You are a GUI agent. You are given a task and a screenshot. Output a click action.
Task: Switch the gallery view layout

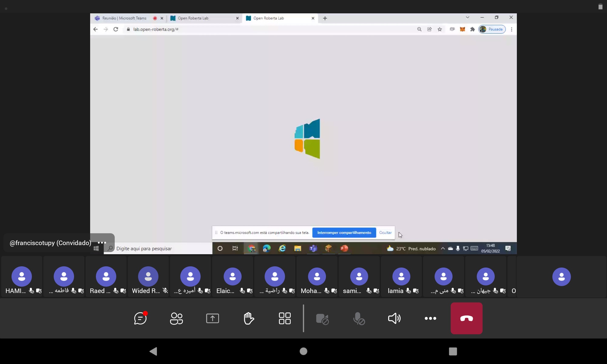(285, 318)
